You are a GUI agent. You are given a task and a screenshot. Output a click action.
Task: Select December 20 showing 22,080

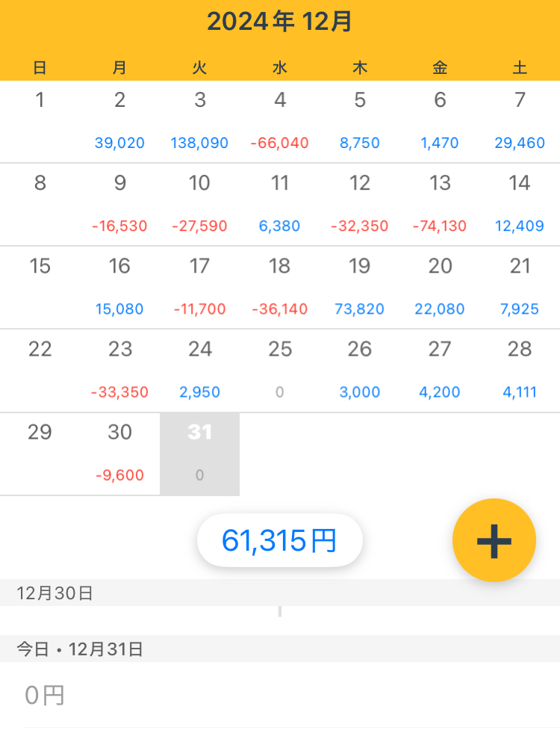point(440,288)
